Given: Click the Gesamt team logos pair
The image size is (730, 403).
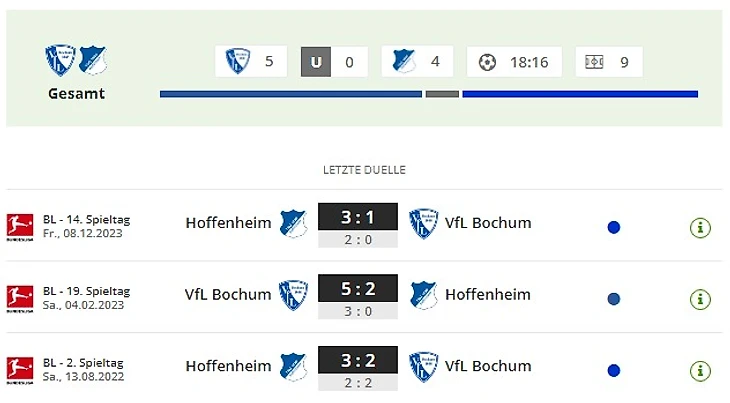Looking at the screenshot, I should tap(76, 60).
